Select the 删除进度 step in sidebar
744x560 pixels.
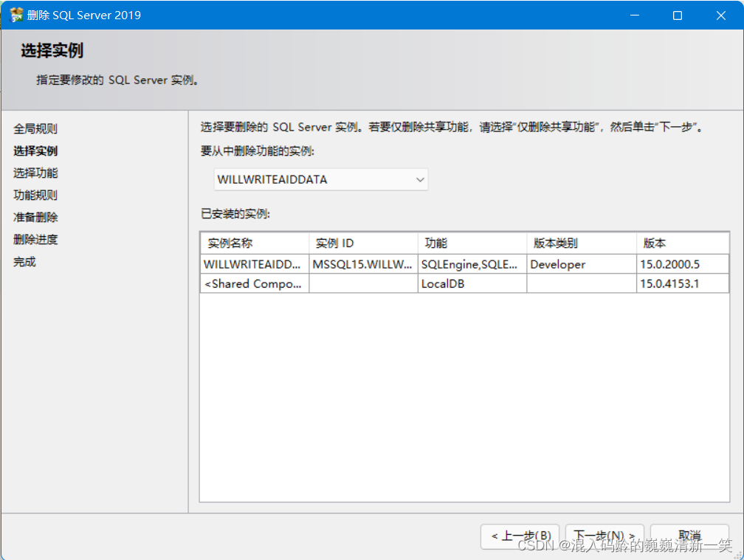[35, 240]
